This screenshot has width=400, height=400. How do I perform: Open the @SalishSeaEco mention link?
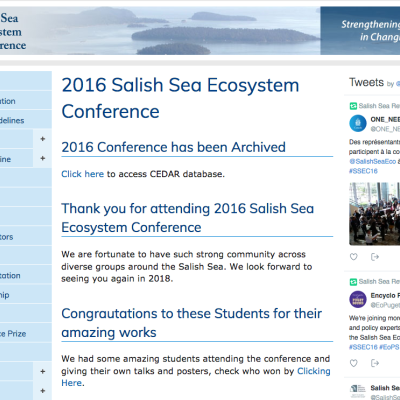pyautogui.click(x=373, y=161)
